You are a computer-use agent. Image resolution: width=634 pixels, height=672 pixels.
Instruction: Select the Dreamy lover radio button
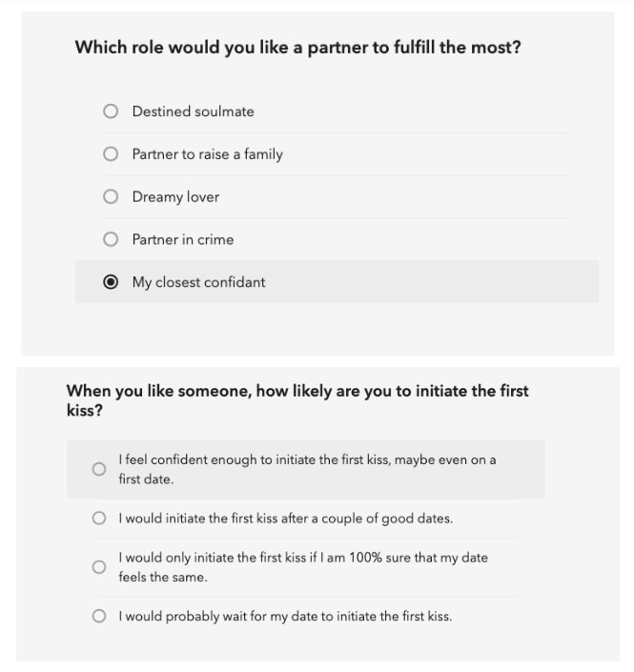click(x=111, y=196)
